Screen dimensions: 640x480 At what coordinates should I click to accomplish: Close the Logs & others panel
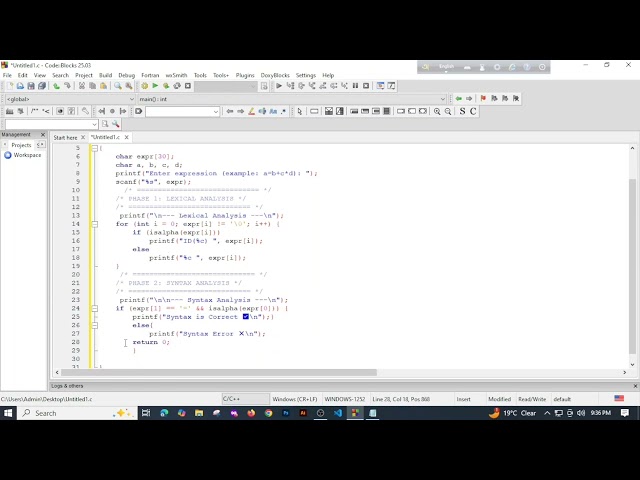tap(635, 386)
